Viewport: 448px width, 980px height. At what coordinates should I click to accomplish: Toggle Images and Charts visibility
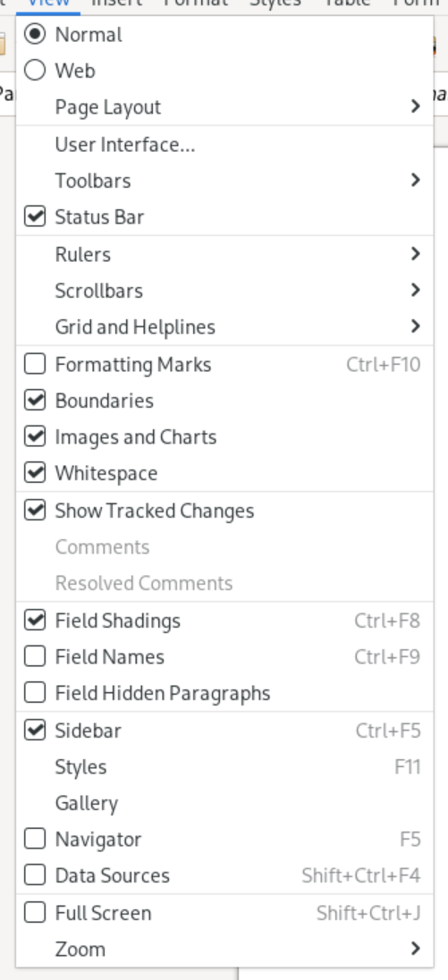click(x=34, y=437)
